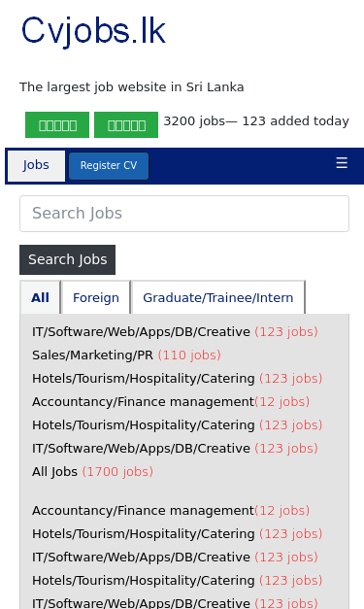Open All Jobs link with 1700 jobs
364x609 pixels.
click(93, 471)
